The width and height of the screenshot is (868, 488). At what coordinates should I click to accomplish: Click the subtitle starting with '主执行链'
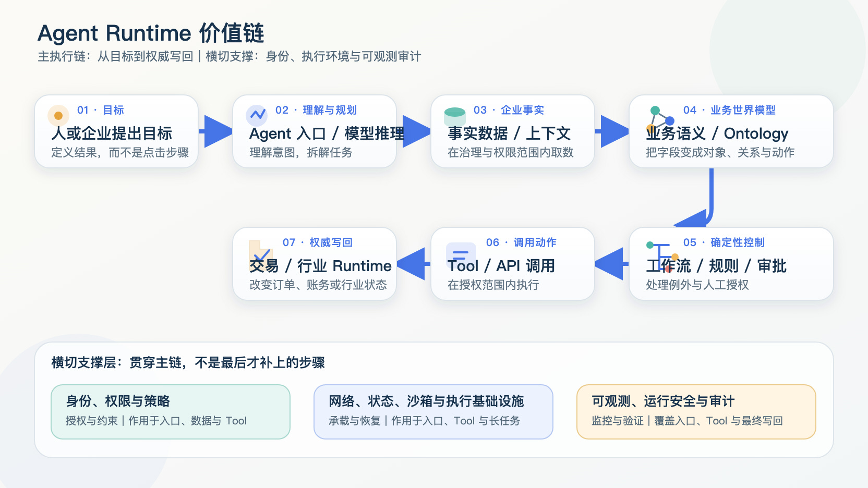click(230, 56)
